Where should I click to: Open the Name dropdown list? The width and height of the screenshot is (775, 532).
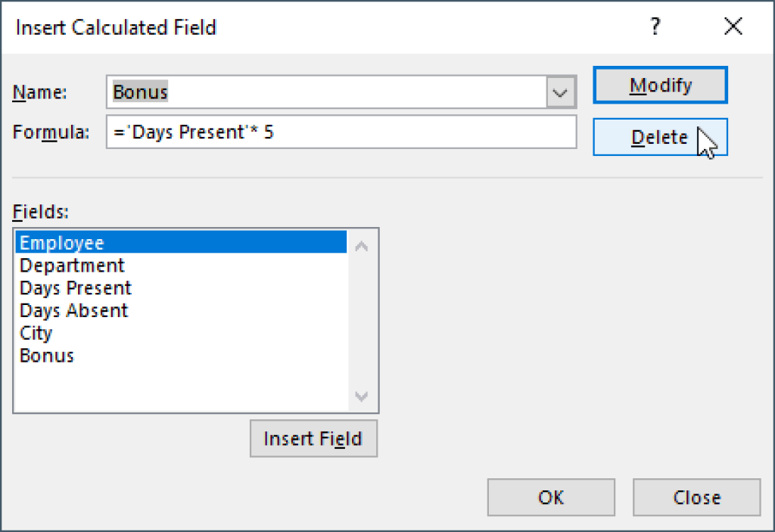coord(559,90)
